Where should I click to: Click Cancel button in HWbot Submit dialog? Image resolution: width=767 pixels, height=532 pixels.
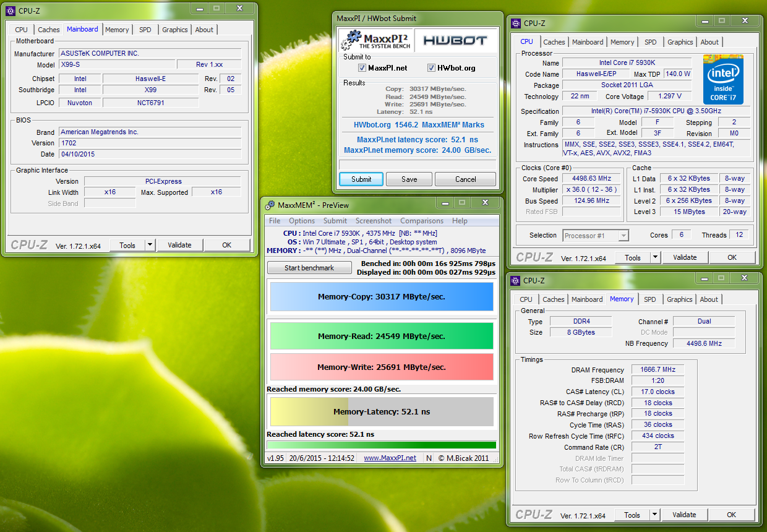coord(465,179)
